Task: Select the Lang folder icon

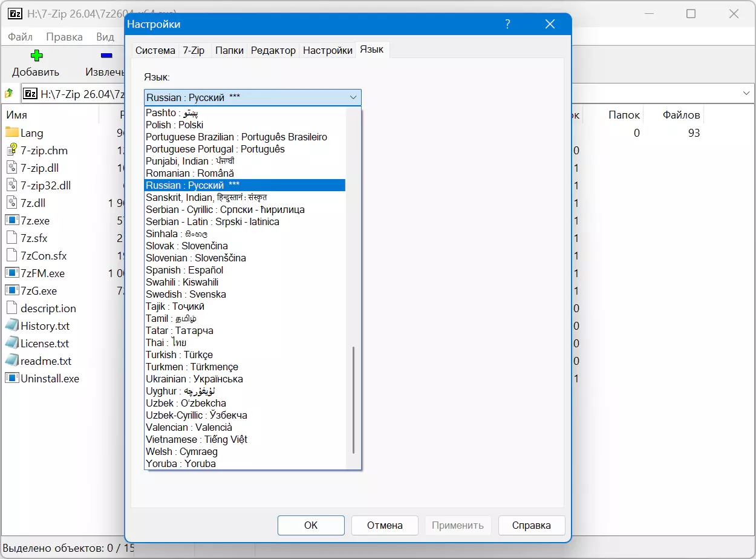Action: point(12,132)
